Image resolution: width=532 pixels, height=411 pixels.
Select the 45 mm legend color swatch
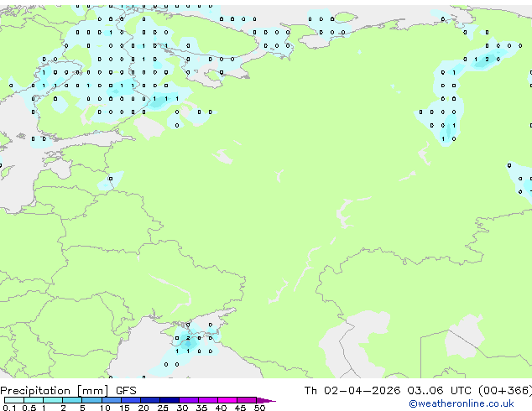(247, 400)
